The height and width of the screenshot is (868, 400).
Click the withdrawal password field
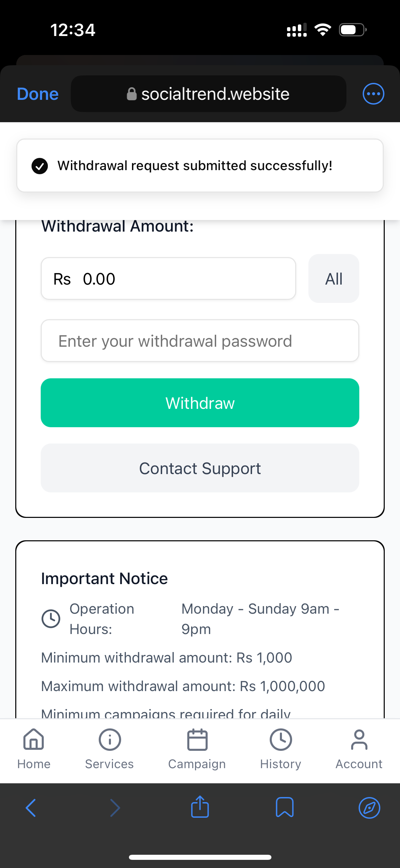[200, 341]
